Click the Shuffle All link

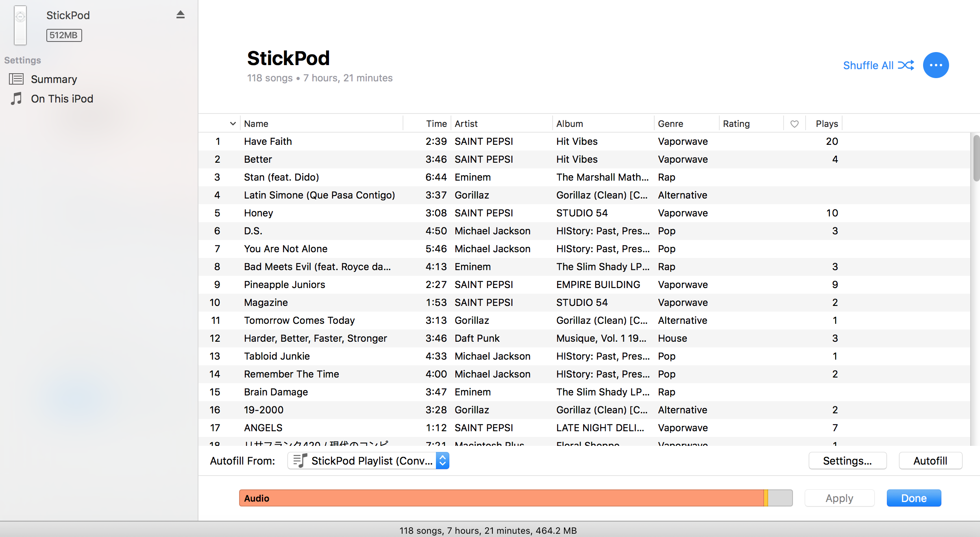pyautogui.click(x=869, y=65)
